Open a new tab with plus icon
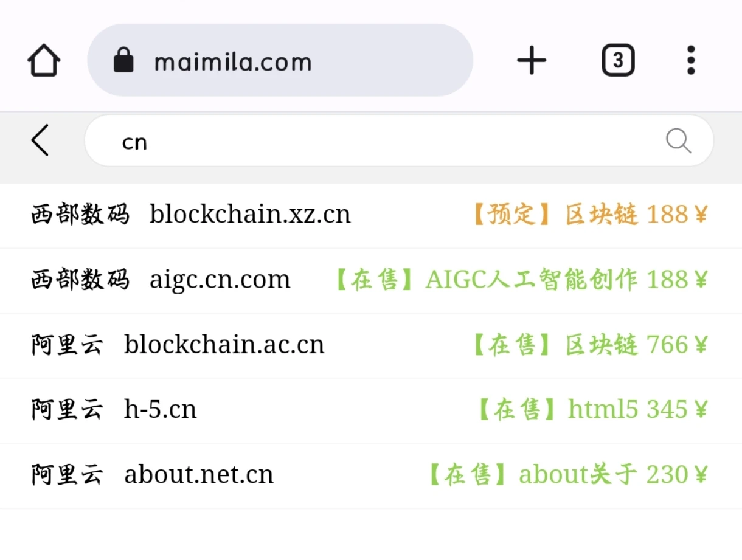The width and height of the screenshot is (742, 560). 532,61
